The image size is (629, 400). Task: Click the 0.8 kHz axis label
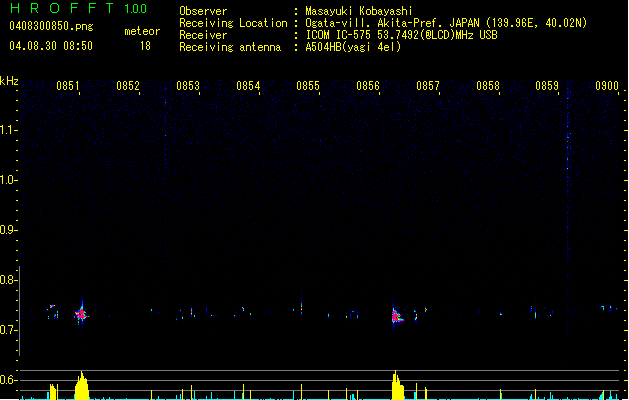pyautogui.click(x=8, y=280)
